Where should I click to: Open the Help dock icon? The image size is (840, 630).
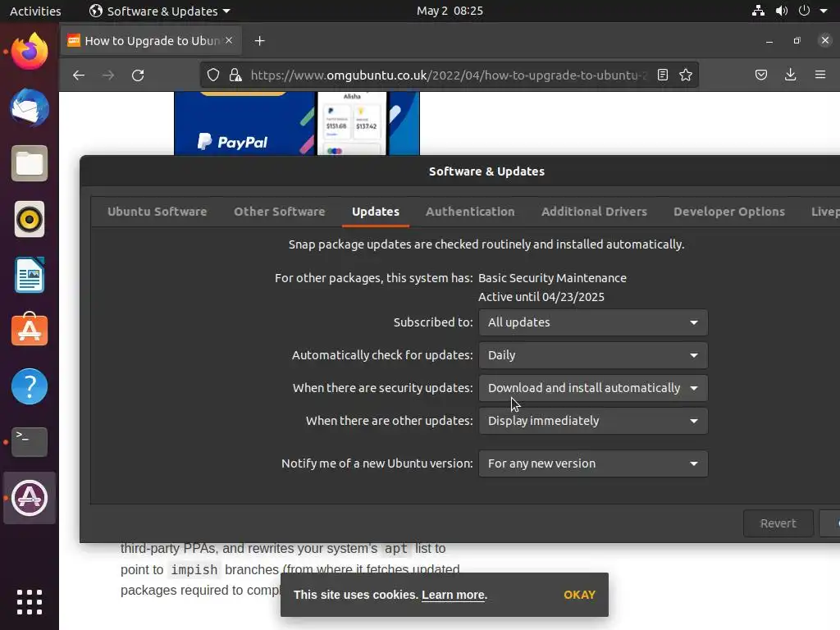30,386
